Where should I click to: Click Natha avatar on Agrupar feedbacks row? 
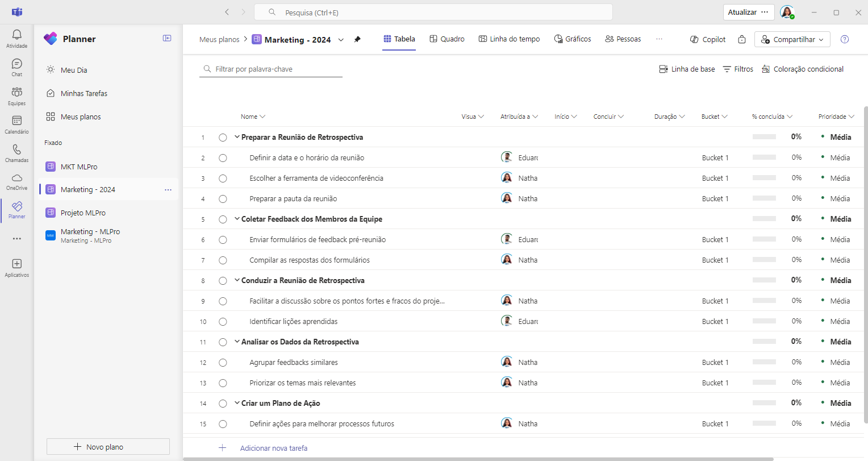(507, 362)
